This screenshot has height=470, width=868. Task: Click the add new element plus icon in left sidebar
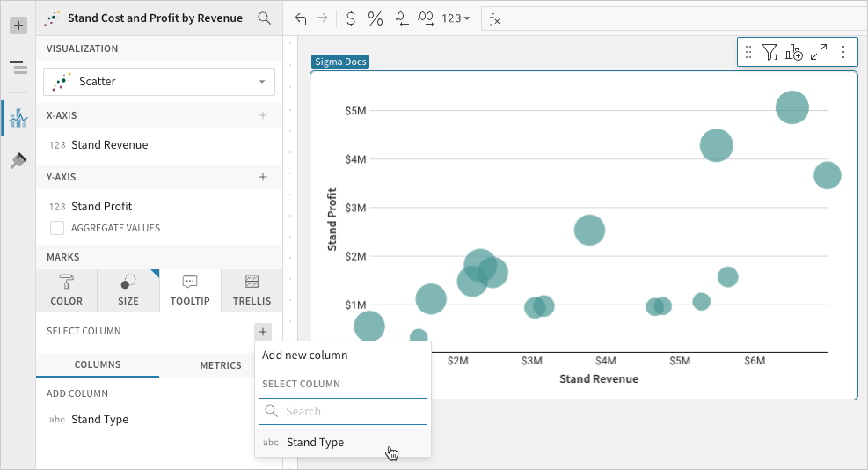click(x=18, y=26)
